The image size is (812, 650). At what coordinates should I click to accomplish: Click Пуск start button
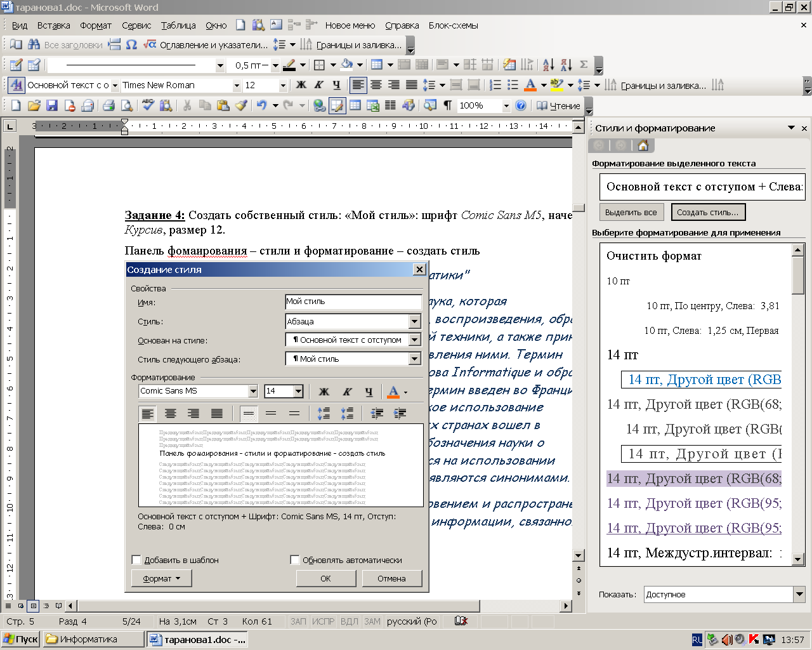(x=21, y=639)
